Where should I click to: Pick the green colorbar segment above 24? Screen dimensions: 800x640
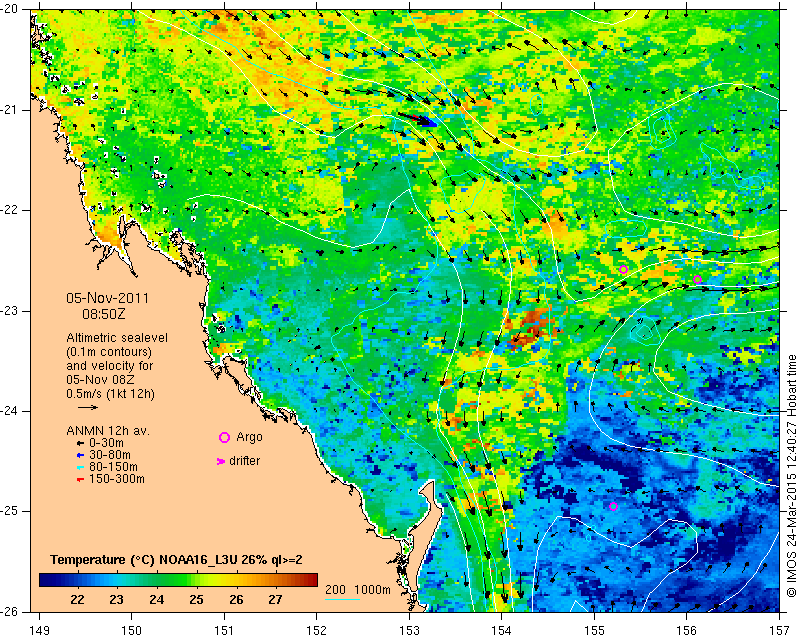[157, 580]
